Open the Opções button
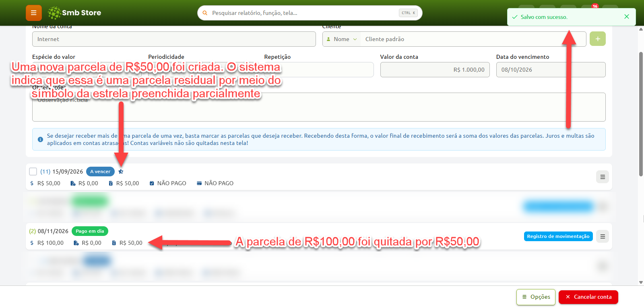Image resolution: width=644 pixels, height=308 pixels. pyautogui.click(x=536, y=297)
